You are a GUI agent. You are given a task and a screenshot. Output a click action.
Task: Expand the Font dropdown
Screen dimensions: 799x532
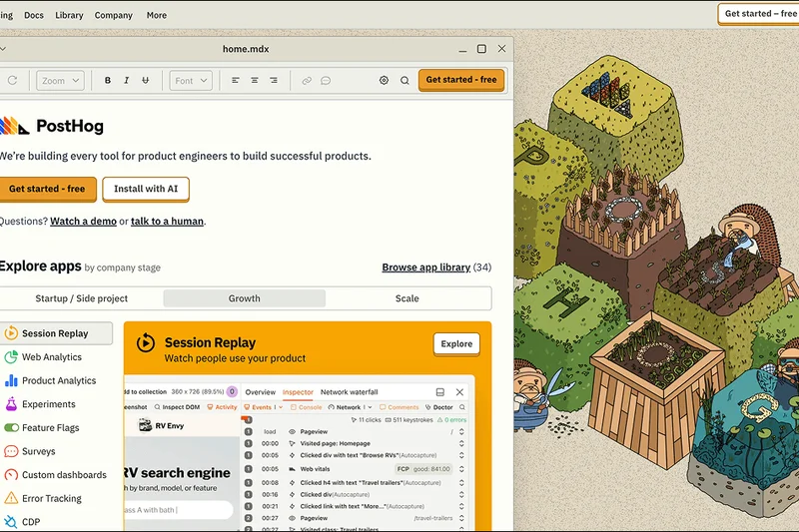(191, 81)
